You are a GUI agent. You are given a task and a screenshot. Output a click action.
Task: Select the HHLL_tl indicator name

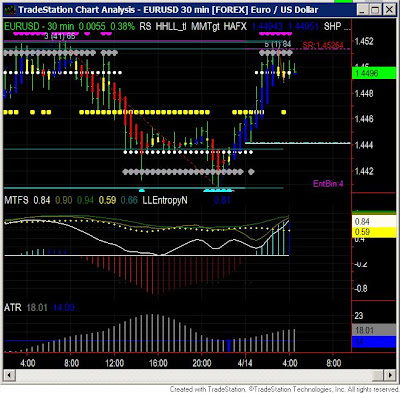171,26
